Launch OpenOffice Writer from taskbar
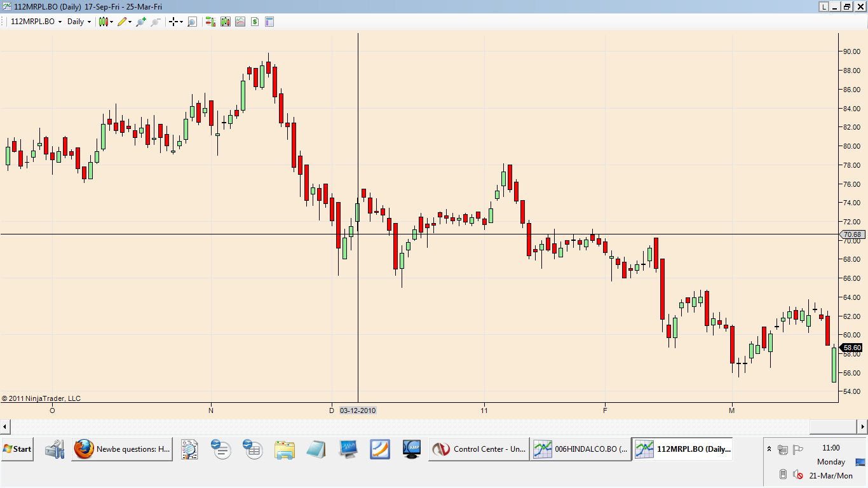This screenshot has width=868, height=488. tap(221, 449)
